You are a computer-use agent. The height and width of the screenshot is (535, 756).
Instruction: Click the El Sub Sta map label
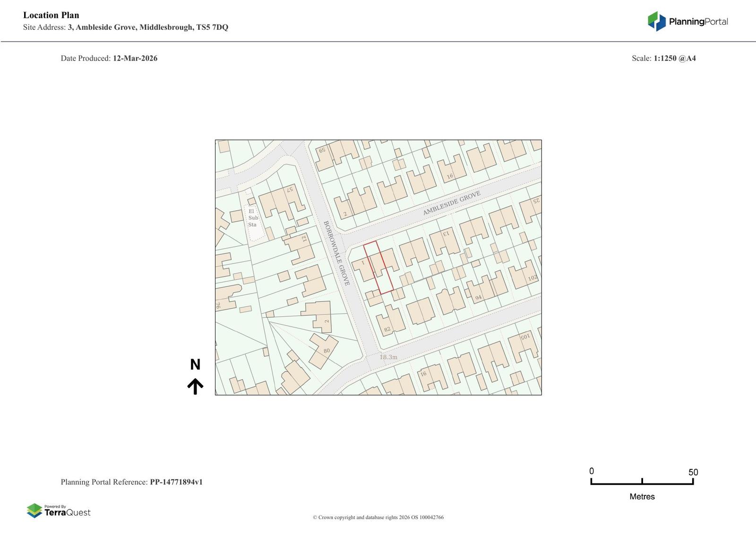point(253,218)
